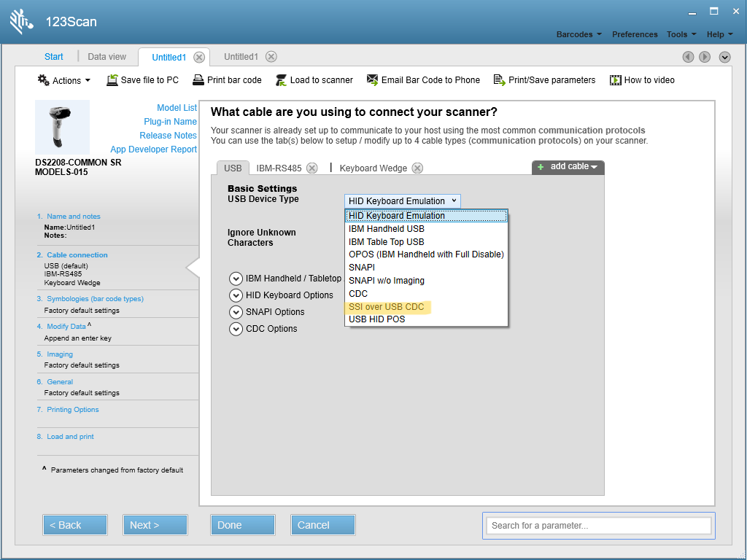Expand the CDC Options section

[x=236, y=329]
